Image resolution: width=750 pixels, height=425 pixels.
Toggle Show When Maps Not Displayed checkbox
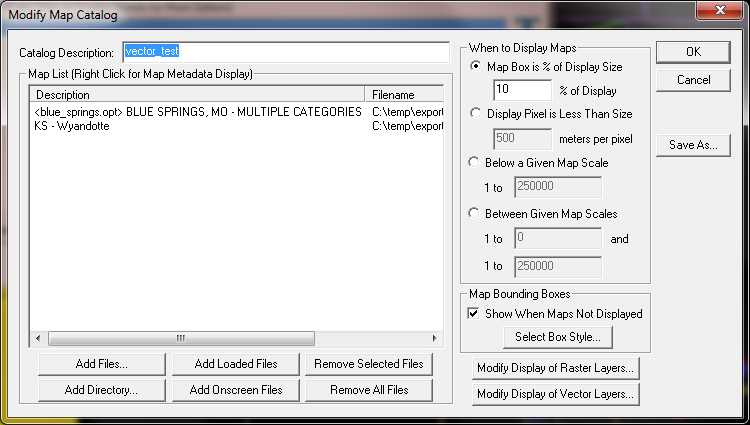[475, 313]
